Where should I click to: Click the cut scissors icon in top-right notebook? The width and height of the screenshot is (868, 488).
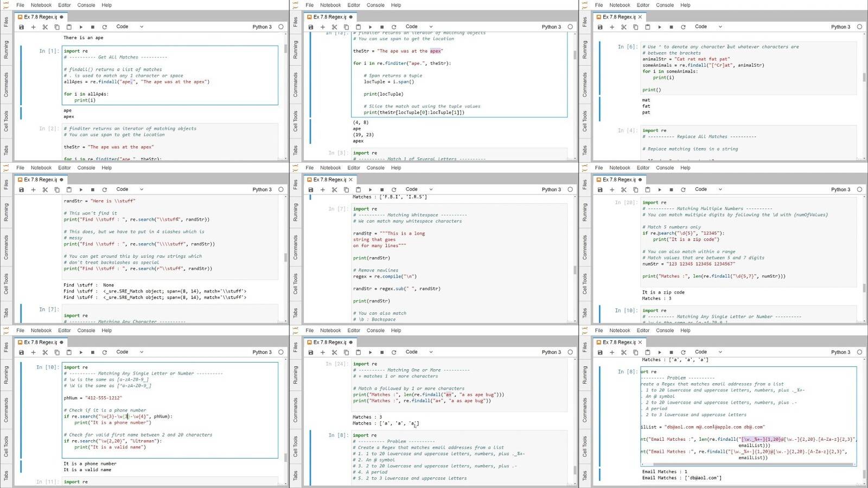point(624,27)
